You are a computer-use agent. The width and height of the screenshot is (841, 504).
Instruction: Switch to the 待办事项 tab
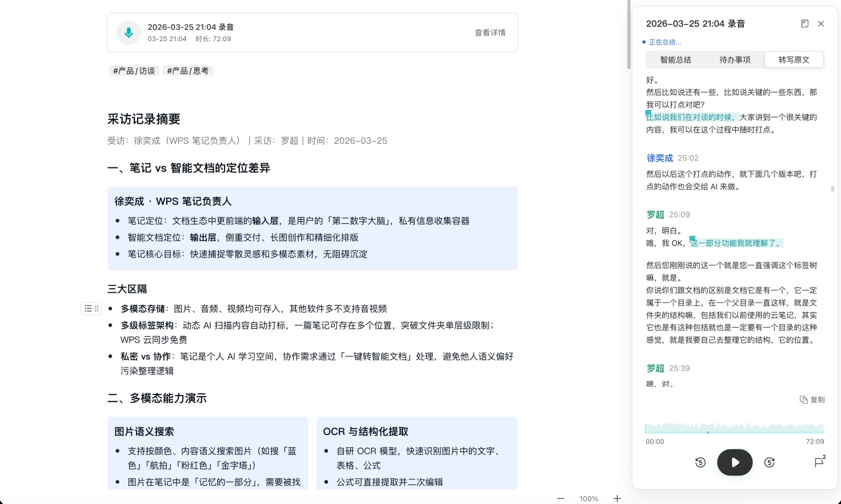[735, 59]
